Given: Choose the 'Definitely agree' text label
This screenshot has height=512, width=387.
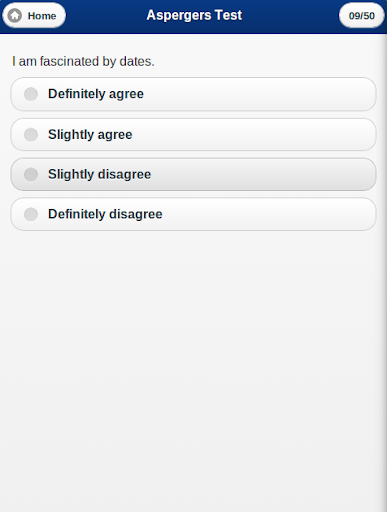Looking at the screenshot, I should coord(96,94).
